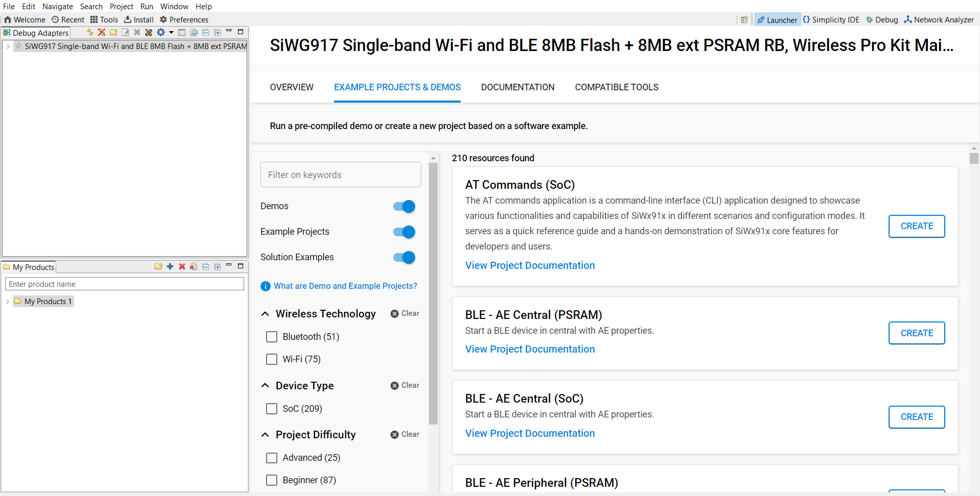Toggle the Solution Examples switch
The width and height of the screenshot is (980, 496).
point(404,257)
